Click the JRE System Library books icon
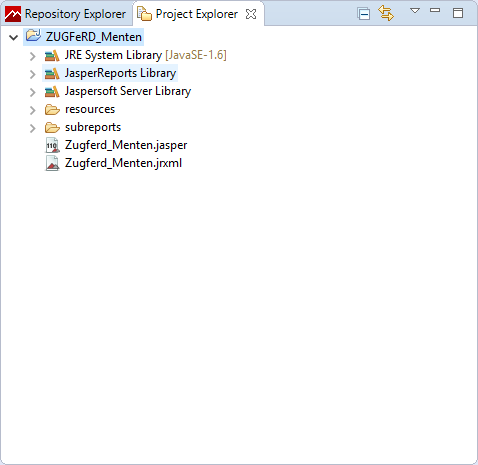Screen dimensions: 478x465 (52, 56)
